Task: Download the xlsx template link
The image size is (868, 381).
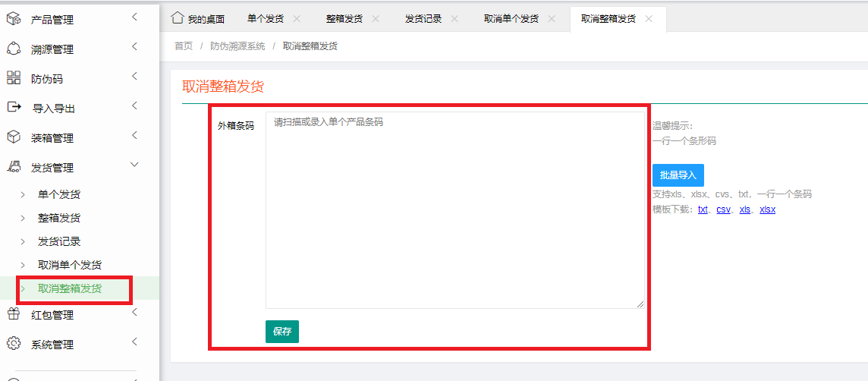Action: point(767,209)
